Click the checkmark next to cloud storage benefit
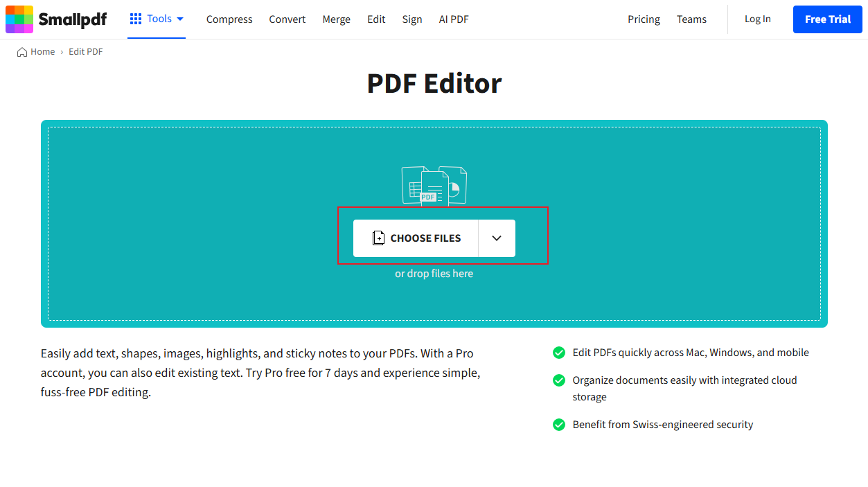This screenshot has height=487, width=868. point(559,380)
